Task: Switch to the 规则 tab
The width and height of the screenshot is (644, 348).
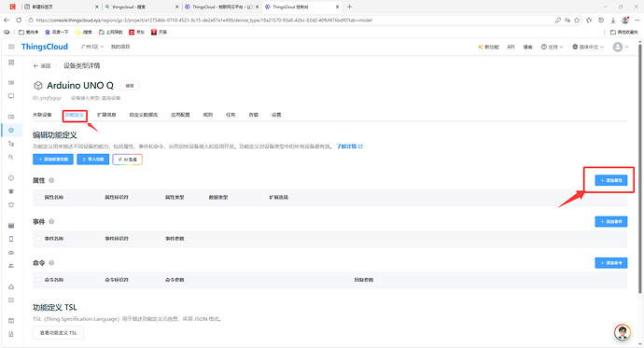Action: pos(208,115)
